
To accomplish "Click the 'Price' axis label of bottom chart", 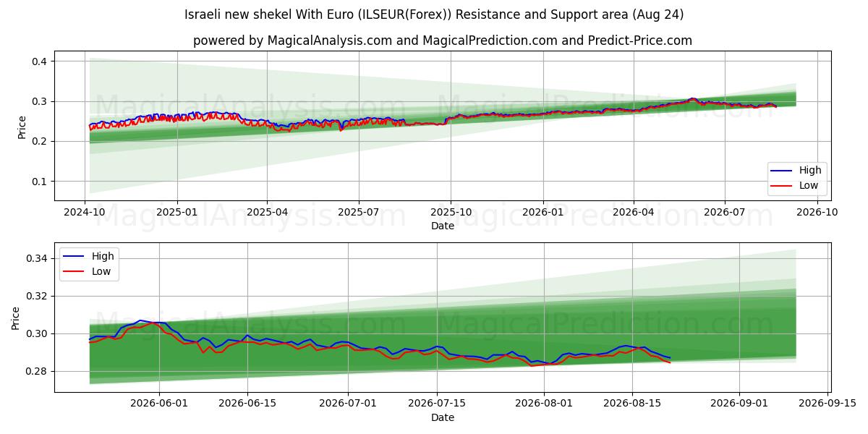I will tap(16, 318).
